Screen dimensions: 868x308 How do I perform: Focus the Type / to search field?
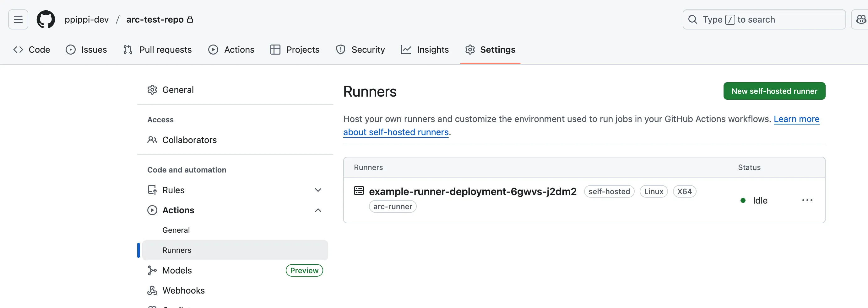coord(764,19)
